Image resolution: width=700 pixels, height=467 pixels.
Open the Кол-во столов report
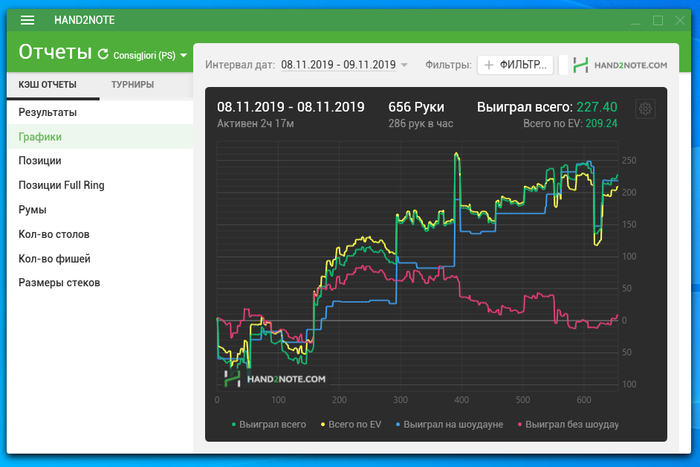pos(100,234)
